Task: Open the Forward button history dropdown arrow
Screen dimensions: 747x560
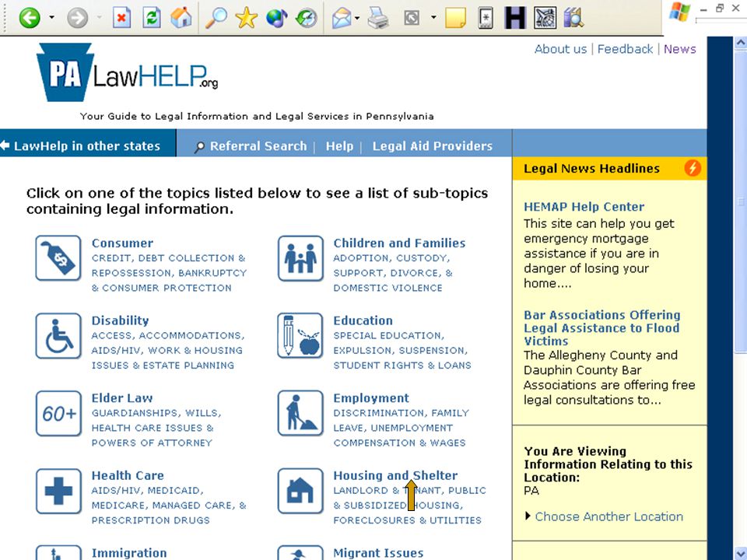Action: click(99, 18)
